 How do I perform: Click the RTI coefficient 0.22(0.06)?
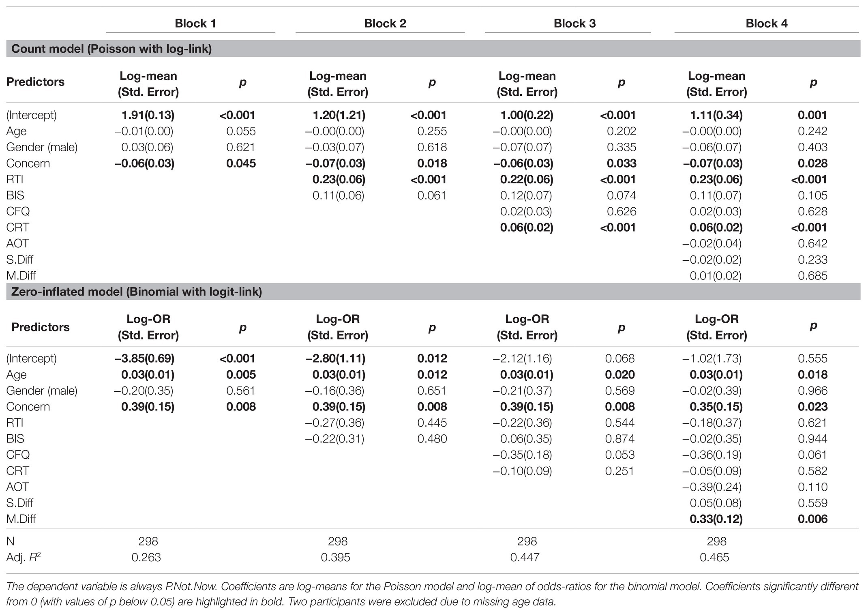click(527, 180)
